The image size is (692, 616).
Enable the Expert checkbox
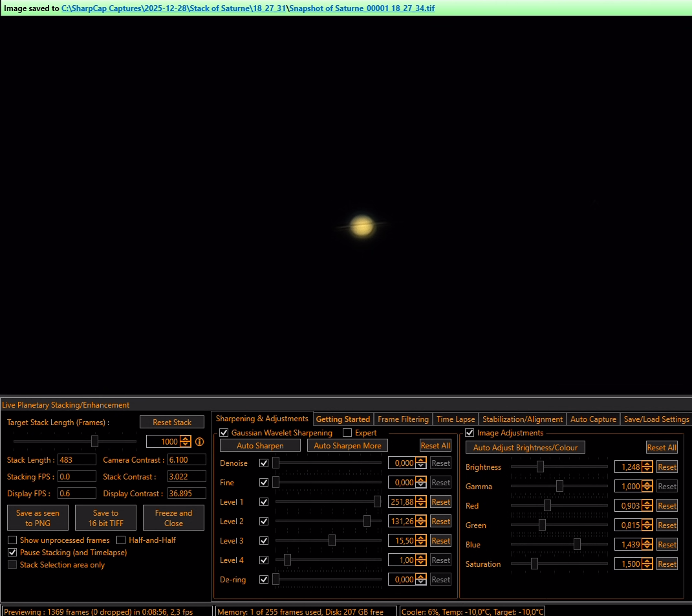(x=347, y=433)
